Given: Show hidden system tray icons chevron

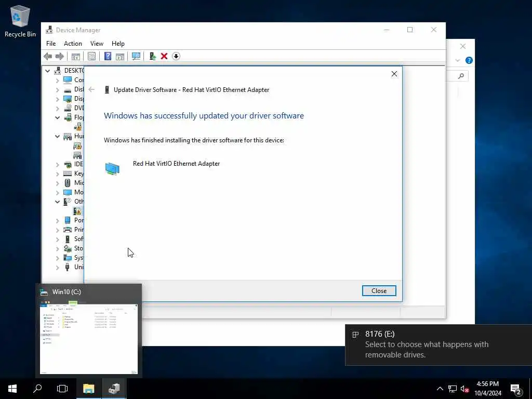Looking at the screenshot, I should coord(440,389).
